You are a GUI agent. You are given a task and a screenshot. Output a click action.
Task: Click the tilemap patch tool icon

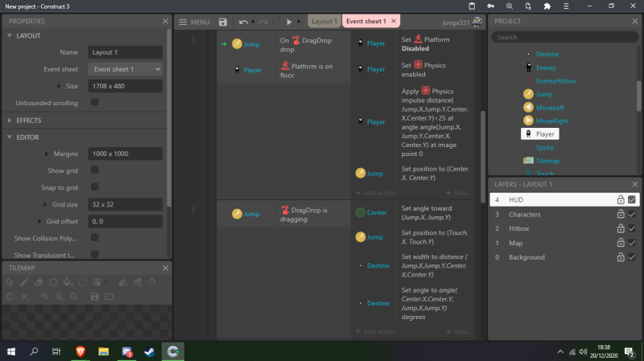[97, 282]
